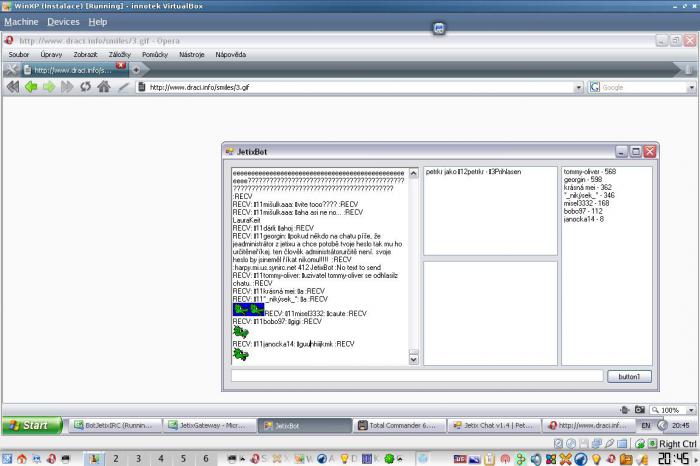Click the VirtualBox shared folders status icon
This screenshot has height=466, width=700.
point(622,443)
